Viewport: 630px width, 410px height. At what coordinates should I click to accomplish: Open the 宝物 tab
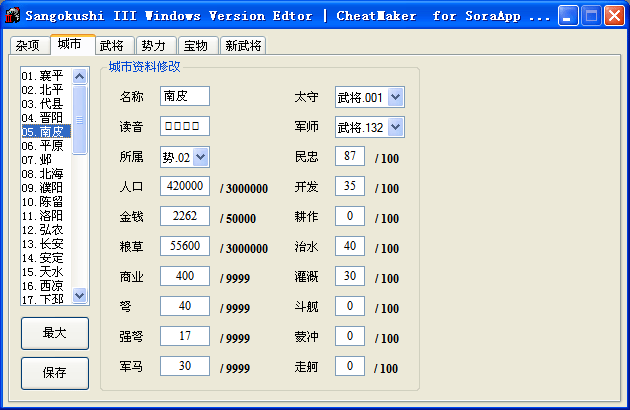point(194,46)
